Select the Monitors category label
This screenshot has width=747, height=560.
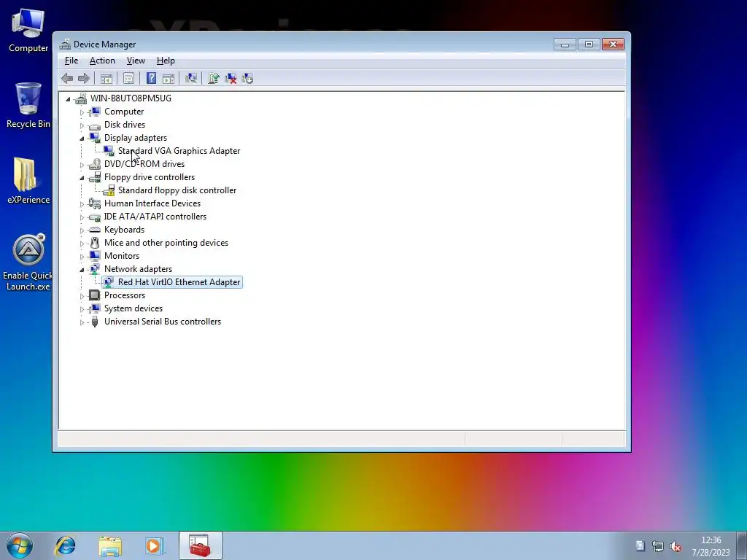[x=122, y=256]
